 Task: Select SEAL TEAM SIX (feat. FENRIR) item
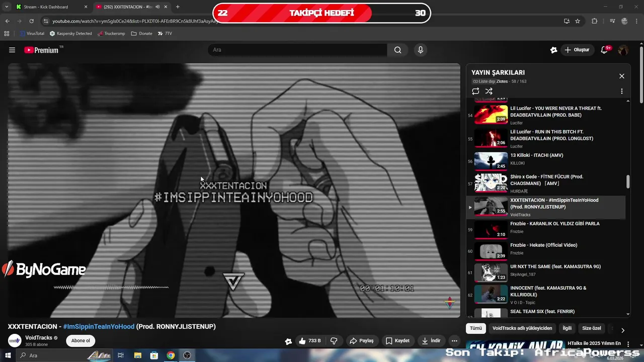[546, 312]
